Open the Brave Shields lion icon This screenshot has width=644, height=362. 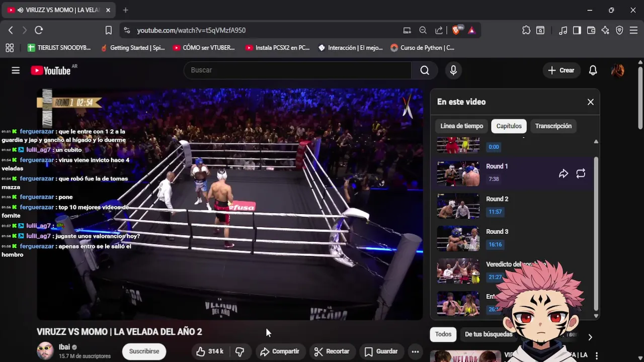click(x=457, y=30)
